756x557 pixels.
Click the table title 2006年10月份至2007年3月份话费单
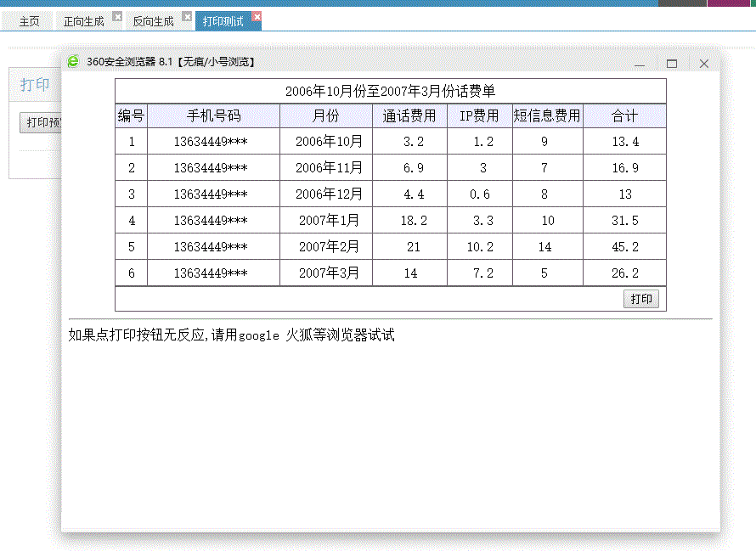click(x=391, y=91)
